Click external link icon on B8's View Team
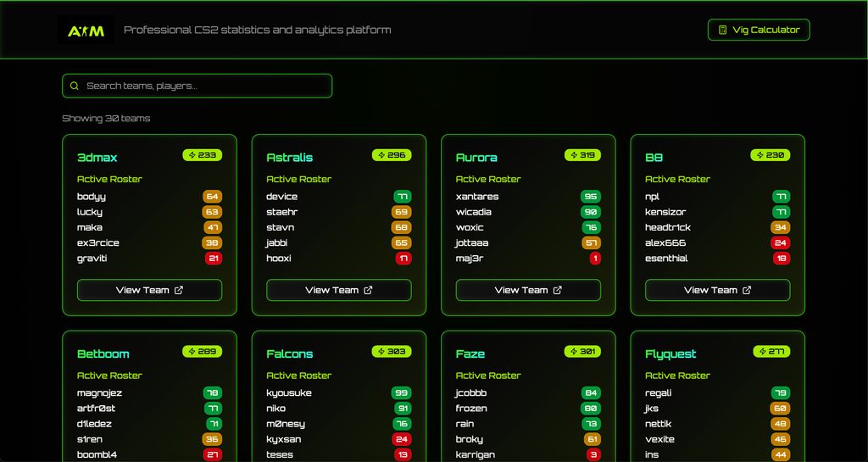868x462 pixels. coord(747,290)
